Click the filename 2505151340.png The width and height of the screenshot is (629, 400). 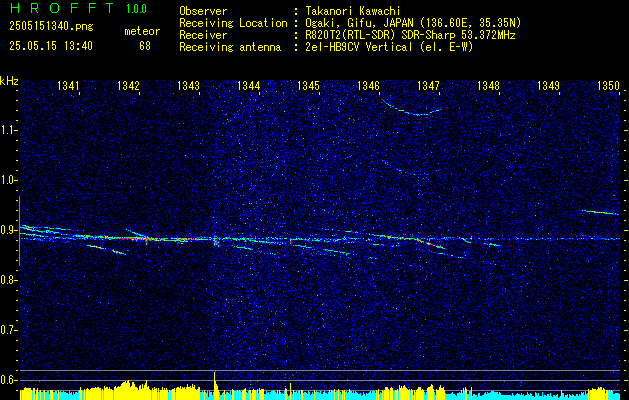[51, 26]
